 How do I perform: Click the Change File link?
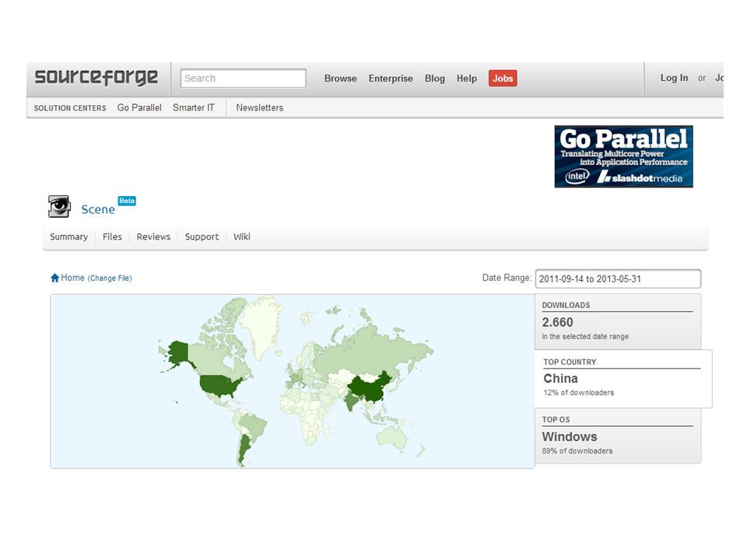(110, 278)
